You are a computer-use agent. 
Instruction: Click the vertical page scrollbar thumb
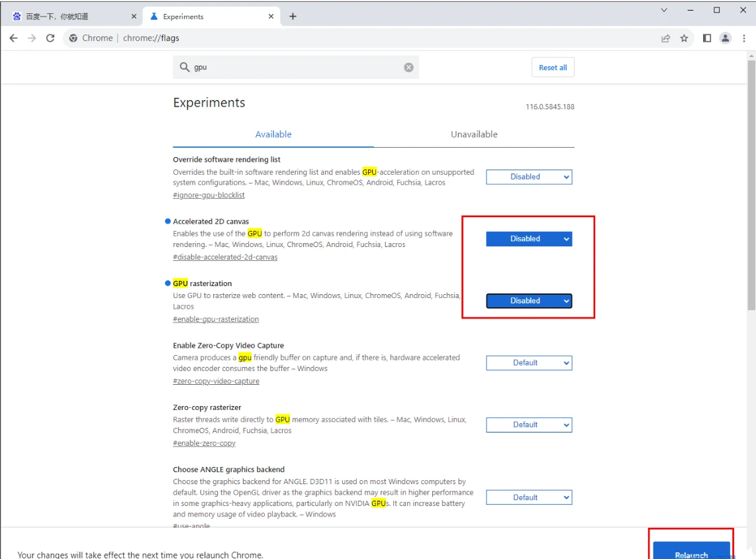[751, 185]
